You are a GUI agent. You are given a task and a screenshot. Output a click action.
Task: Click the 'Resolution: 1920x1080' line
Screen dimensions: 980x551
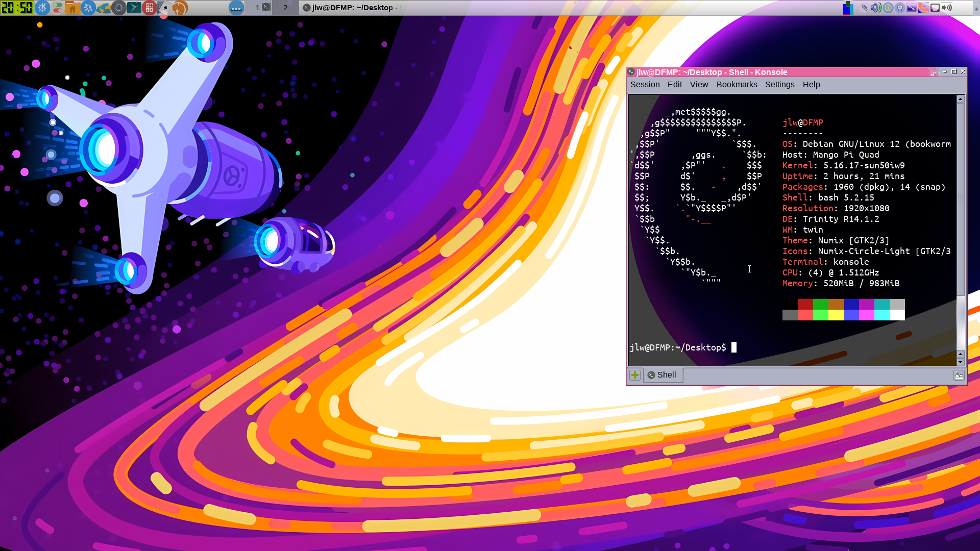click(836, 208)
